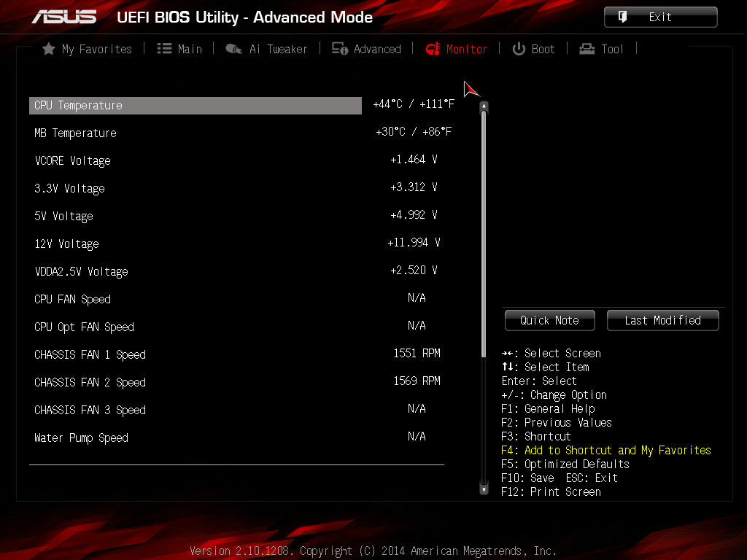Click the scrollbar up arrow
Screen dimensions: 747x560
(484, 106)
